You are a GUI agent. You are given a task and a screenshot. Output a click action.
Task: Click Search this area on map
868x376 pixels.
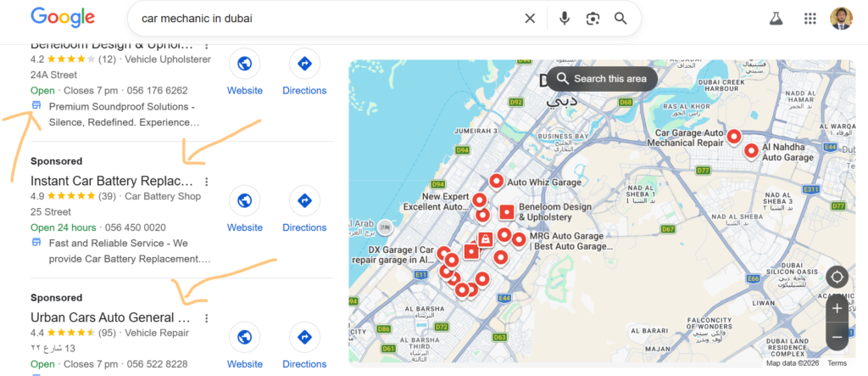(601, 79)
